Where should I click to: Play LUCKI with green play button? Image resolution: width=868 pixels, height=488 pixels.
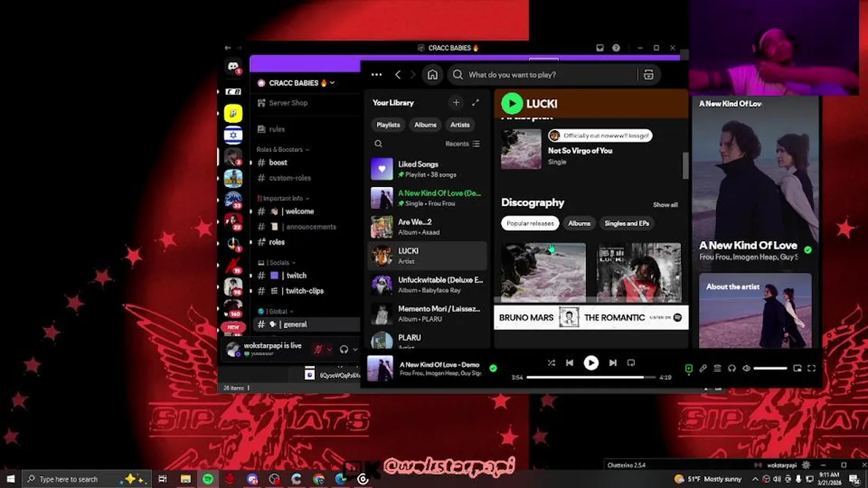coord(512,103)
